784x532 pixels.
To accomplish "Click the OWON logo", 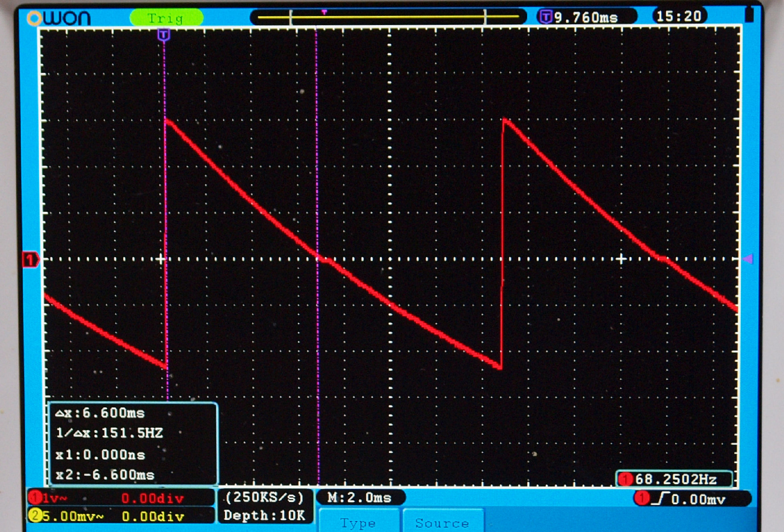I will coord(59,18).
